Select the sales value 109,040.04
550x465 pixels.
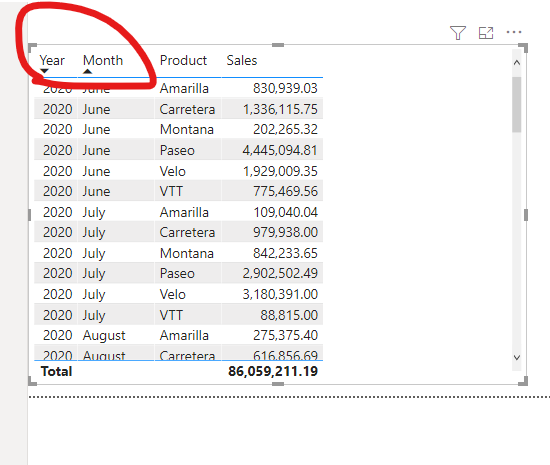pos(285,213)
